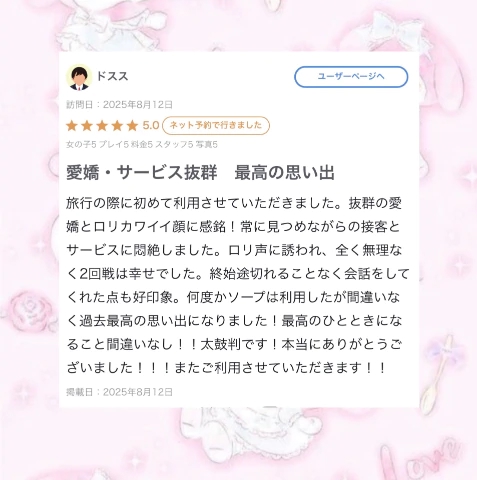The image size is (477, 480).
Task: Open the ユーザーページへ button
Action: pos(351,77)
